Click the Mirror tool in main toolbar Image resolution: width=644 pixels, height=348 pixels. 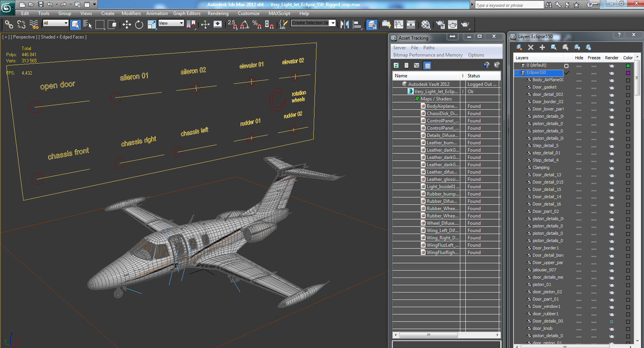pyautogui.click(x=345, y=24)
